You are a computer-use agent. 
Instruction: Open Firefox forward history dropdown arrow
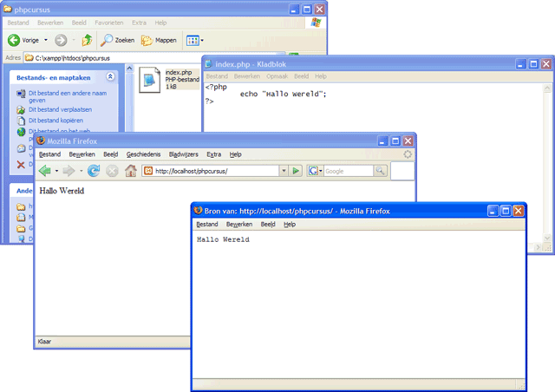(x=81, y=171)
